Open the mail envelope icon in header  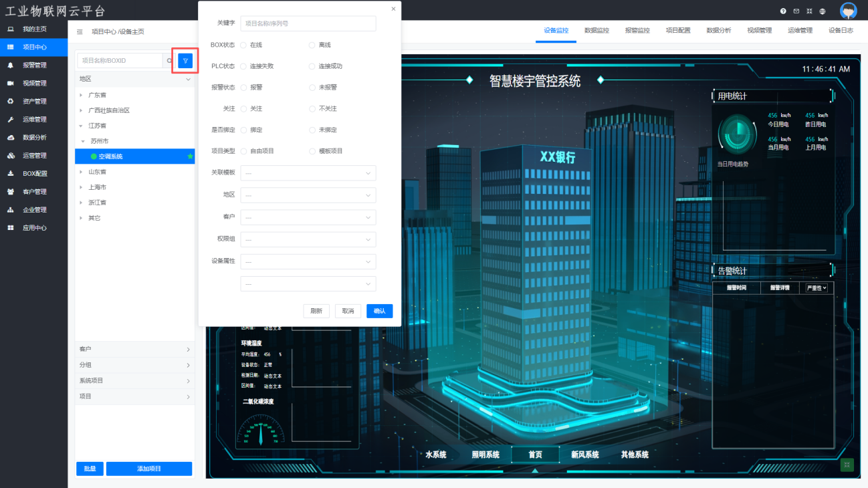click(796, 11)
